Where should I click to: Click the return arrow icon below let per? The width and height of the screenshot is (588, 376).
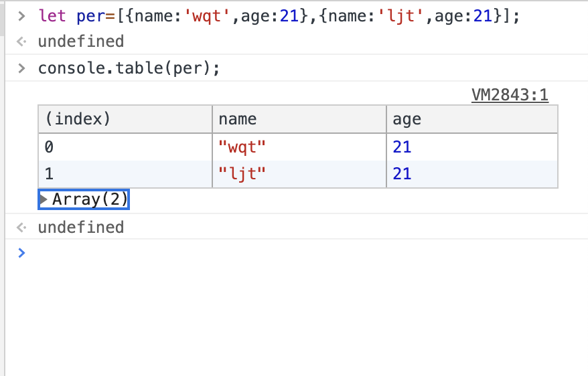(x=21, y=41)
